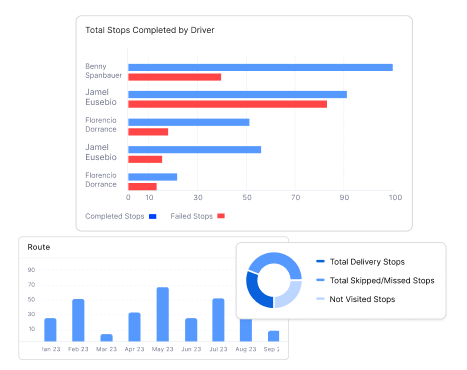Click the 'Feb 23' month label

78,349
